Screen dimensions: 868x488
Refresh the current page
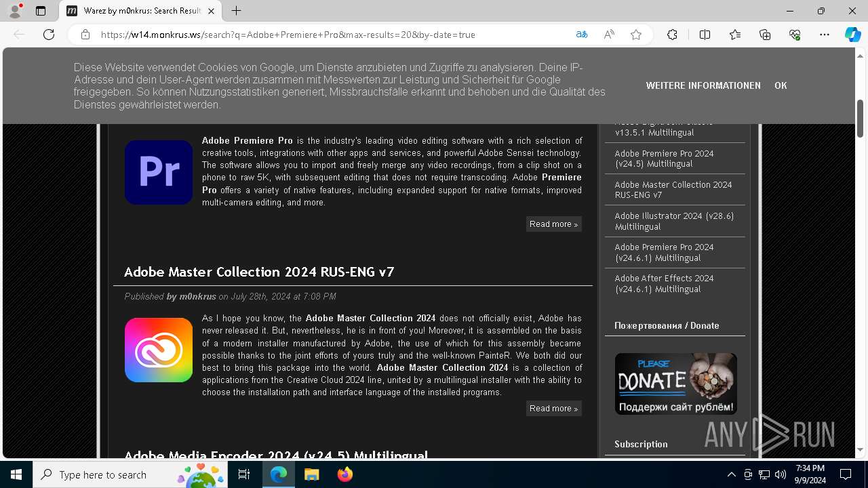49,35
